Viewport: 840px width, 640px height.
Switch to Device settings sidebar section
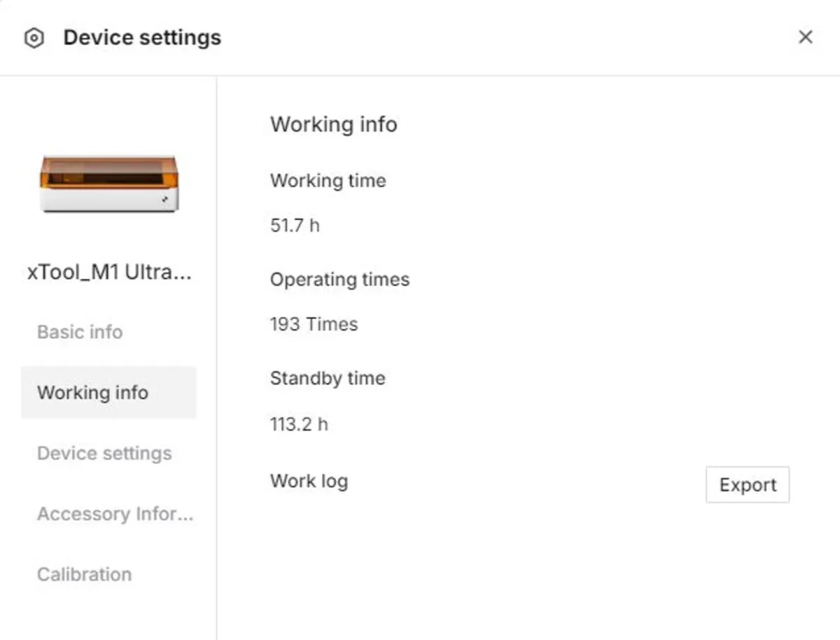point(104,453)
